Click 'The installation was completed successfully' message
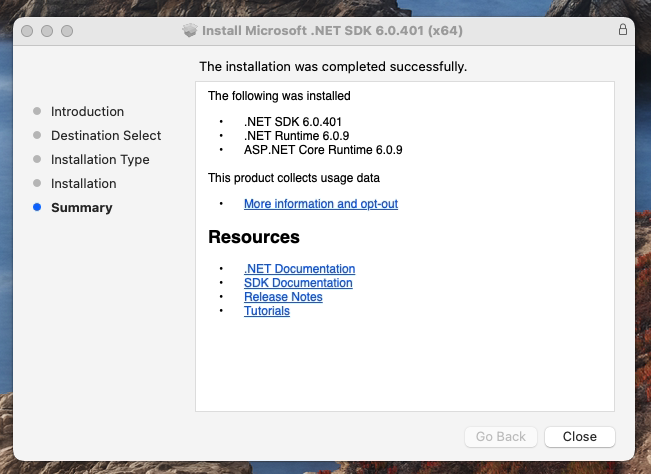The height and width of the screenshot is (474, 651). tap(333, 66)
